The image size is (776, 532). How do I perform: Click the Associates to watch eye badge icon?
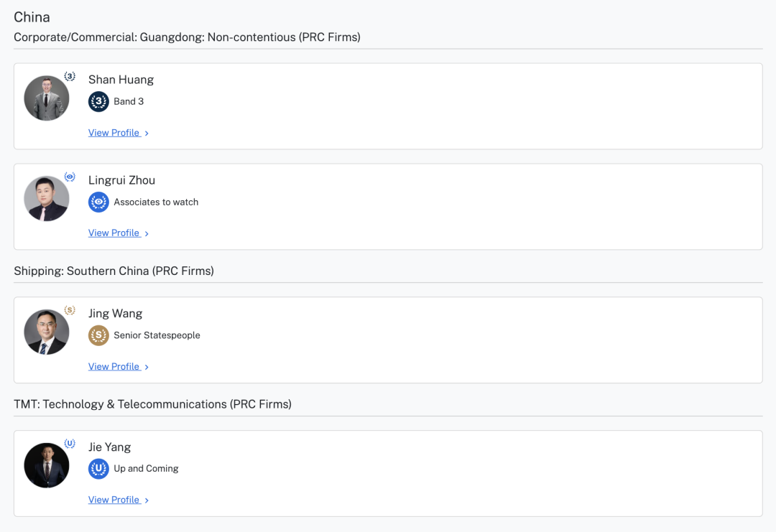point(98,202)
